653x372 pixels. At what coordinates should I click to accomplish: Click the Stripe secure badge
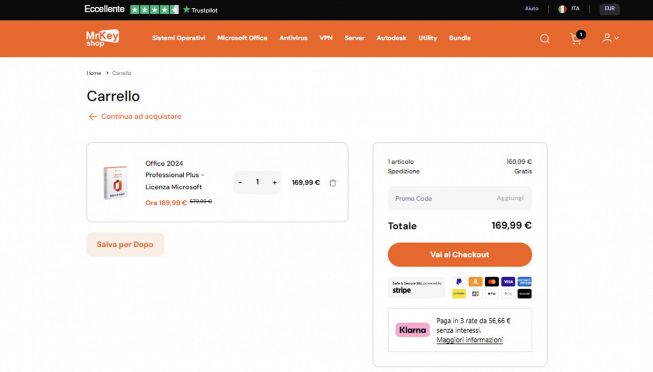416,287
